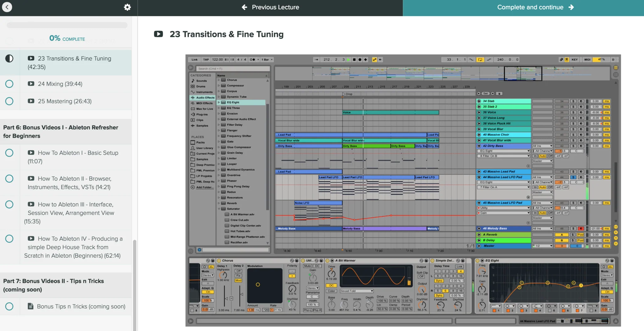Click the back arrow in the sidebar header
Image resolution: width=644 pixels, height=331 pixels.
(7, 7)
